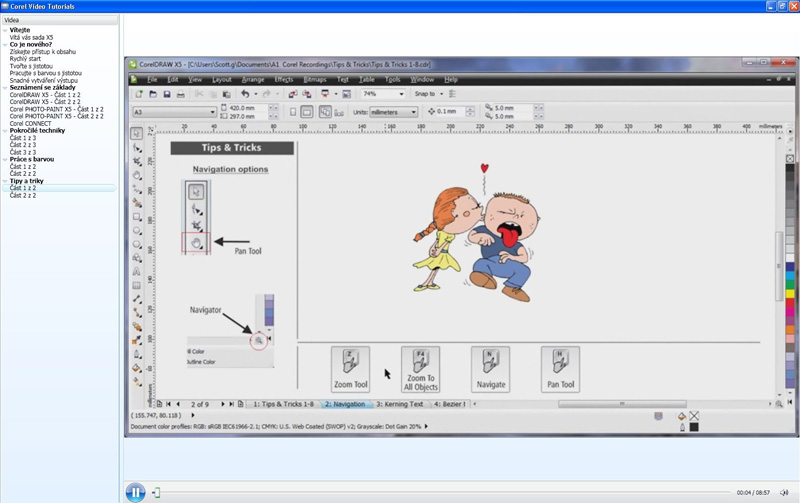Collapse the Co je nového? section
800x503 pixels.
(x=5, y=44)
